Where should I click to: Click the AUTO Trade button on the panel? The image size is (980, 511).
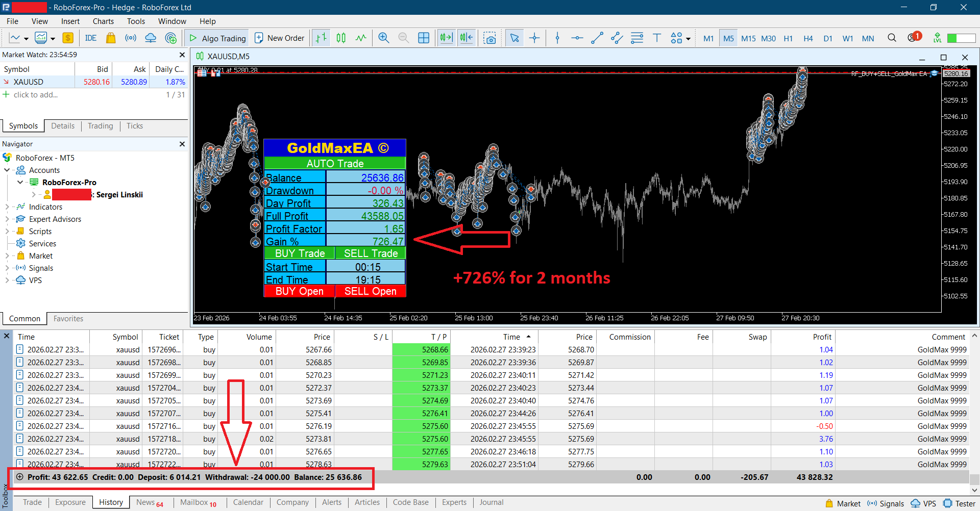335,164
